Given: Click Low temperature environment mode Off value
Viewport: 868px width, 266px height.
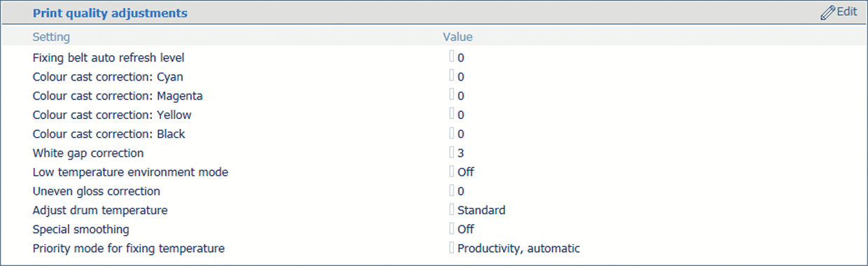Looking at the screenshot, I should click(x=466, y=171).
